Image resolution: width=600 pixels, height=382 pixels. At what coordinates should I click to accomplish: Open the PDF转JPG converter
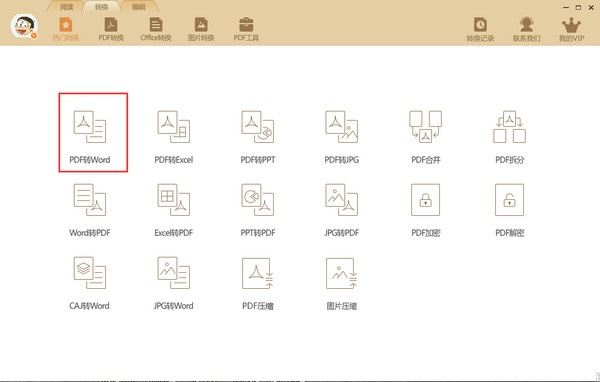(x=342, y=137)
